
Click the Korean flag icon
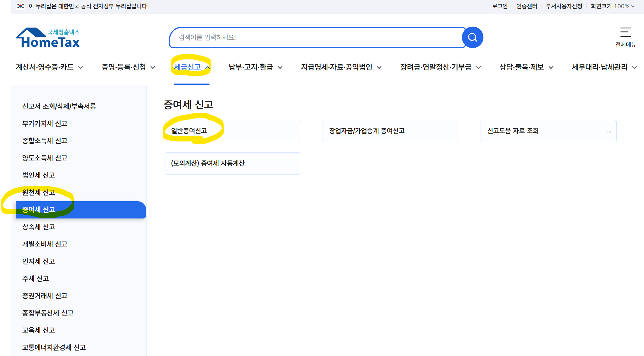click(20, 6)
